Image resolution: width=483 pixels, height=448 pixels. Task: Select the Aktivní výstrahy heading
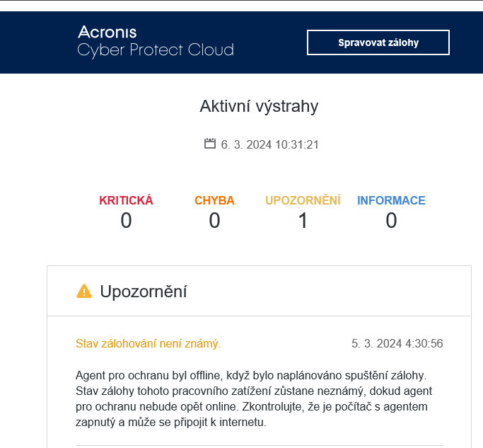(259, 107)
